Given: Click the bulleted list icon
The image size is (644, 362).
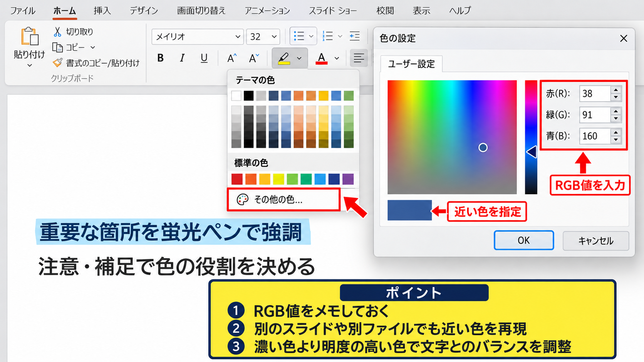Looking at the screenshot, I should (x=299, y=37).
